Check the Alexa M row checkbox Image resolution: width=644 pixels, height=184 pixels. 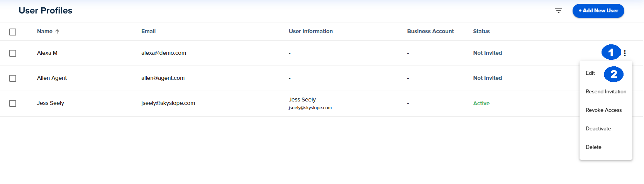[13, 53]
